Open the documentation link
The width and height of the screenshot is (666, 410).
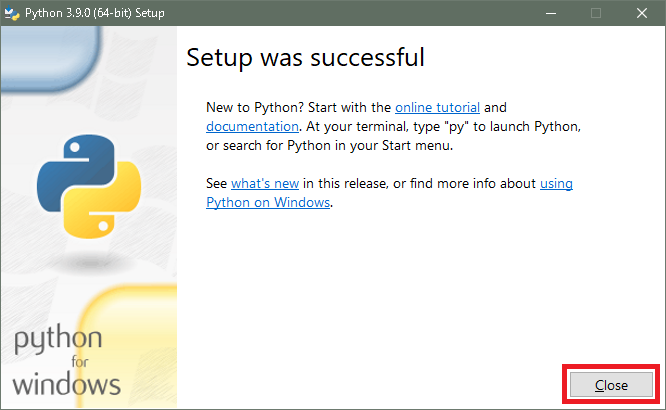252,127
